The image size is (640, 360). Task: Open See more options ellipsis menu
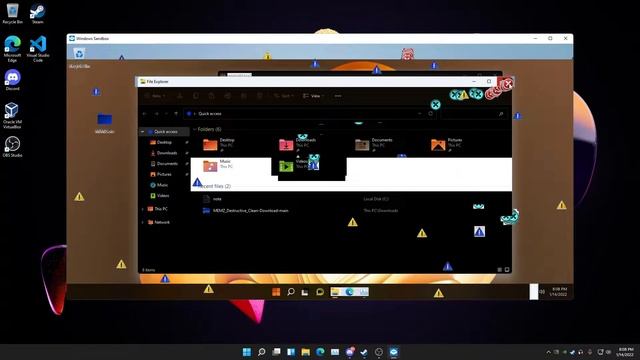point(338,96)
